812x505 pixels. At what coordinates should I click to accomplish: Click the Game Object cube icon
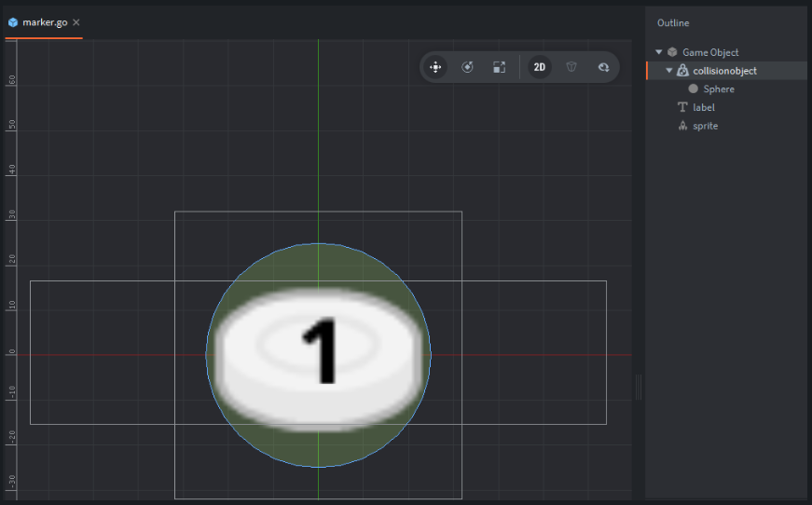(672, 52)
